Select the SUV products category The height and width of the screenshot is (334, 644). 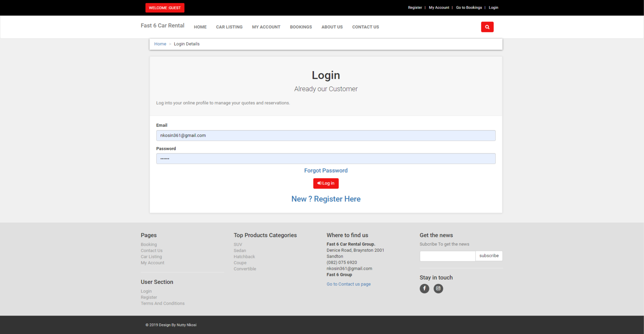point(238,244)
